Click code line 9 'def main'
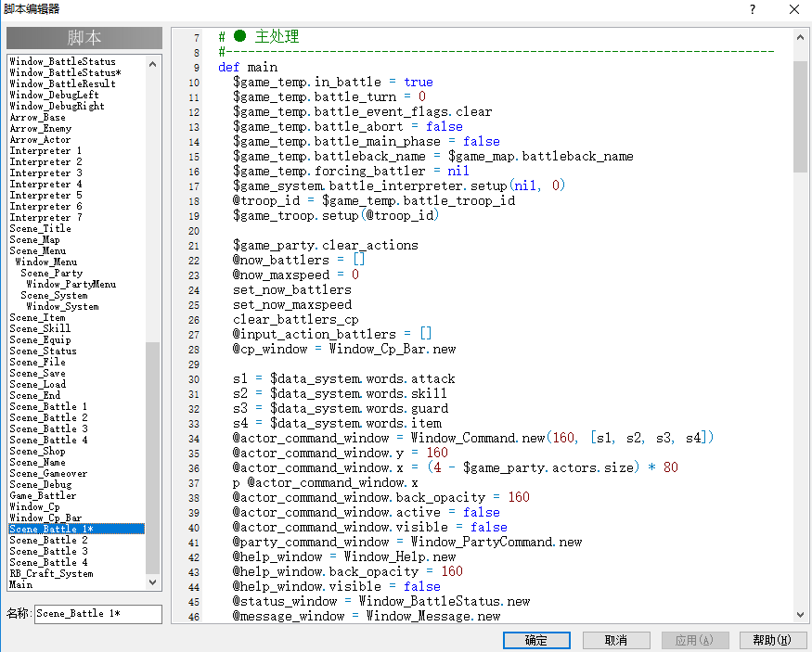This screenshot has height=652, width=812. click(248, 68)
